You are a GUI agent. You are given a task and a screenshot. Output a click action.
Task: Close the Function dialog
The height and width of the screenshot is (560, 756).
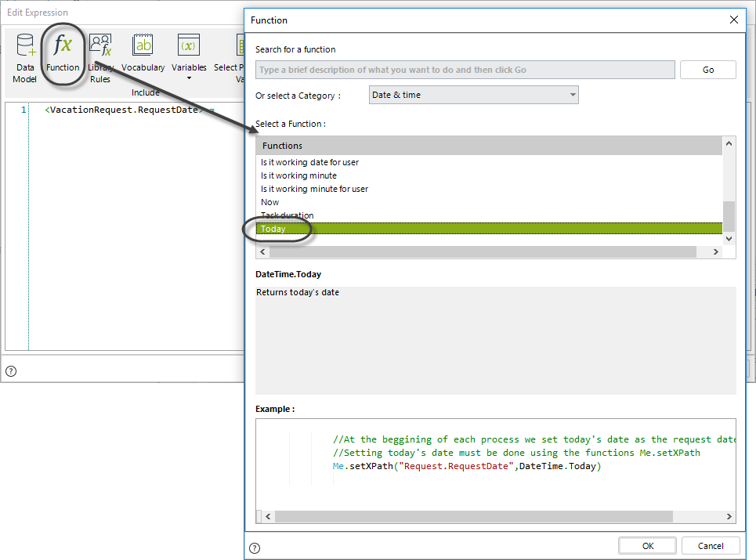pyautogui.click(x=734, y=20)
